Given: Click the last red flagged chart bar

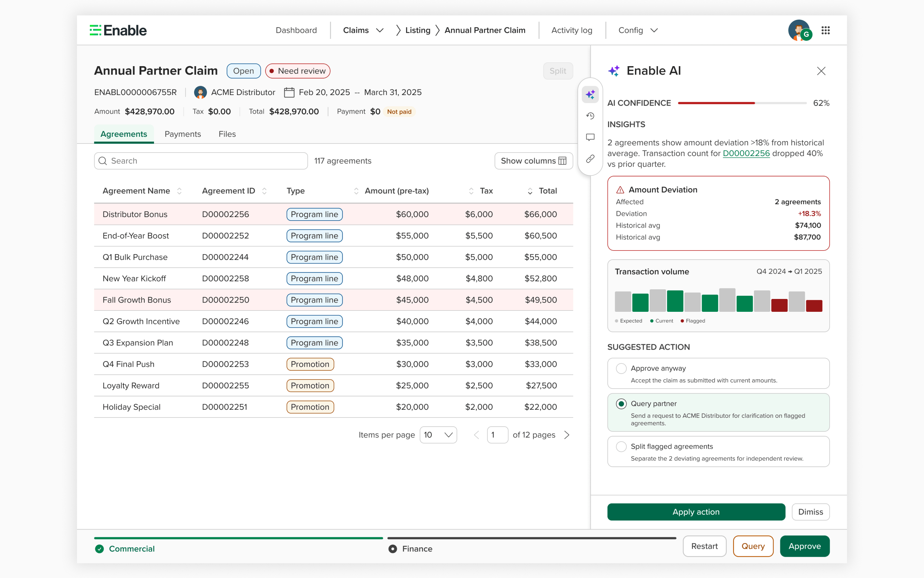Looking at the screenshot, I should click(814, 306).
